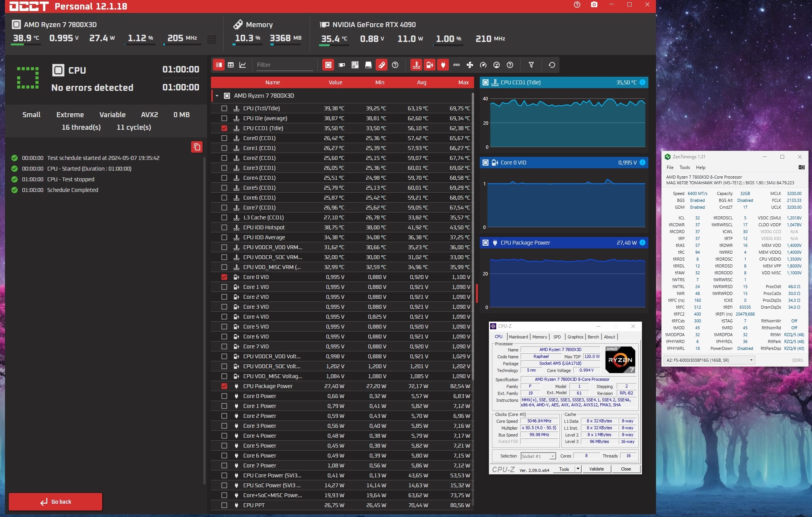Screen dimensions: 812x517
Task: Toggle memory module filter icon
Action: click(x=381, y=65)
